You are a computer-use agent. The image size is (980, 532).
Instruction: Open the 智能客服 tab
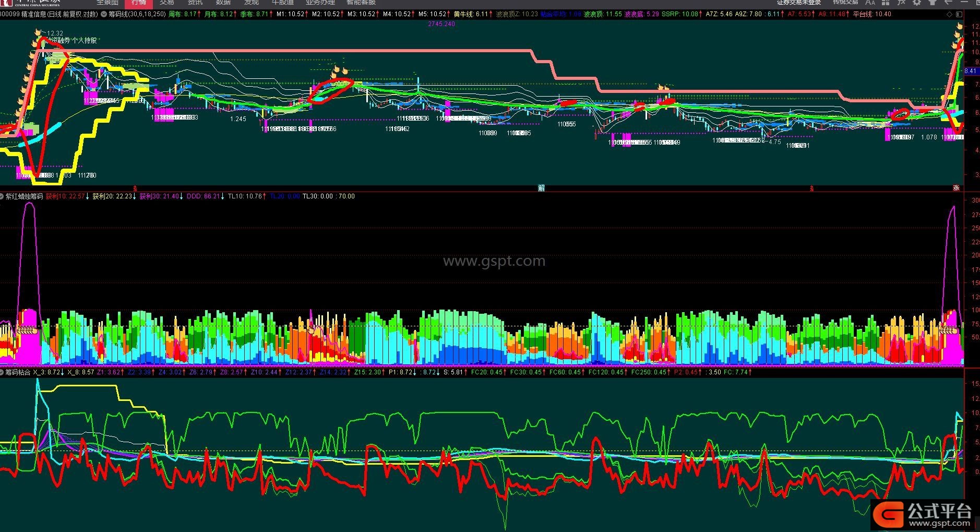coord(361,3)
